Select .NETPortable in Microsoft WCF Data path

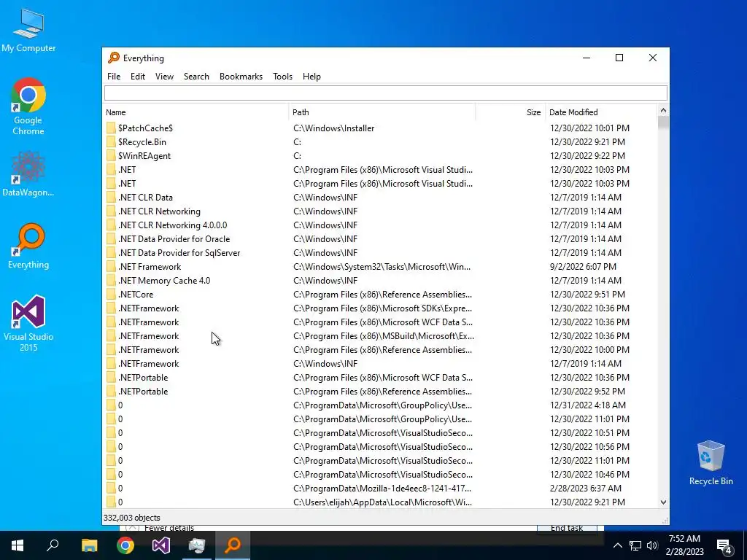click(143, 378)
